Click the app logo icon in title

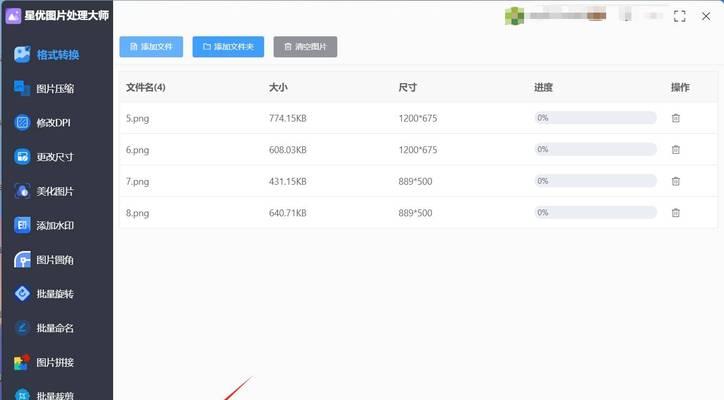(13, 16)
